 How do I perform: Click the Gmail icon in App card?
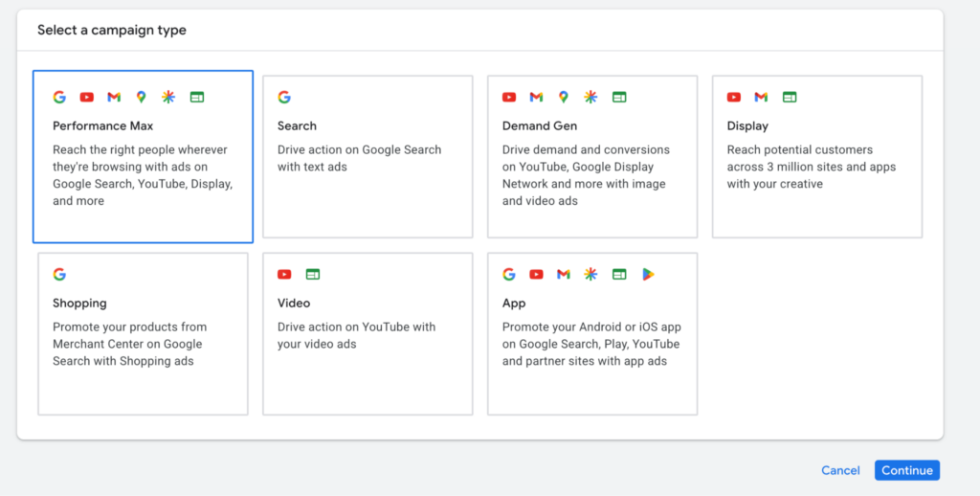coord(564,274)
